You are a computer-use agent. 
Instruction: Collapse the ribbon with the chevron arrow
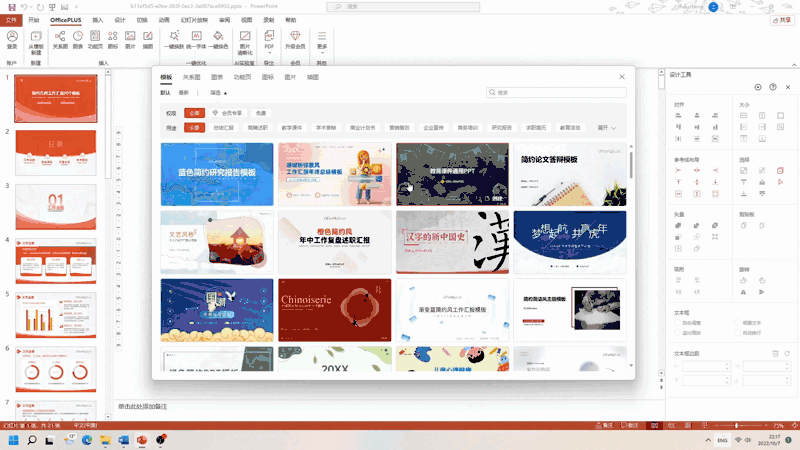click(x=794, y=64)
